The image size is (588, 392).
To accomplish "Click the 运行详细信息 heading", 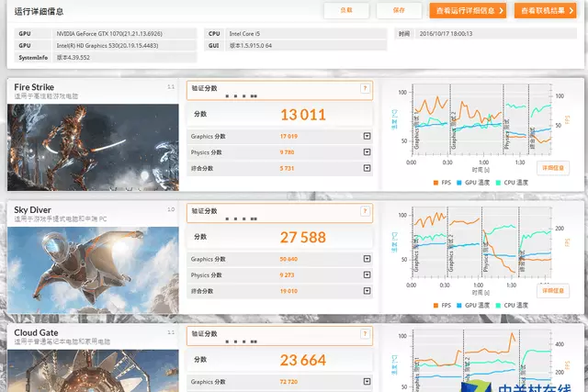I will [39, 11].
